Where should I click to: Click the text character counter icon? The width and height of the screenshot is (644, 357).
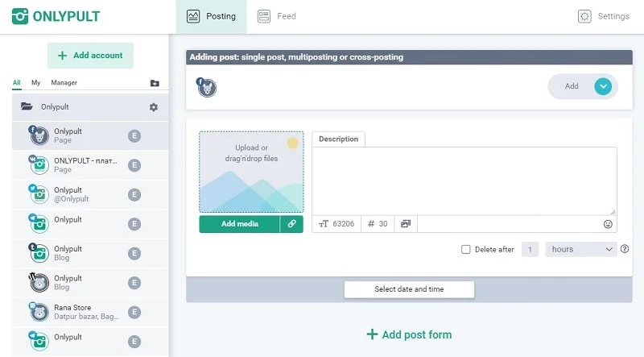324,224
